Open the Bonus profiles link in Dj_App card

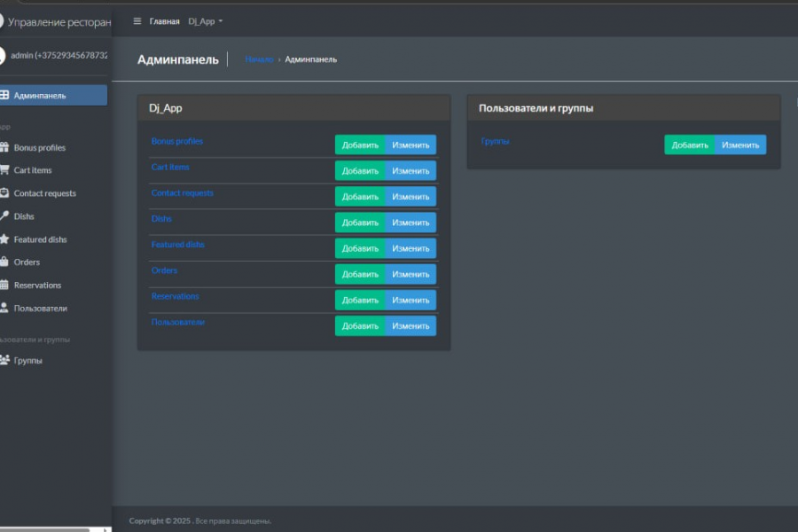point(177,141)
